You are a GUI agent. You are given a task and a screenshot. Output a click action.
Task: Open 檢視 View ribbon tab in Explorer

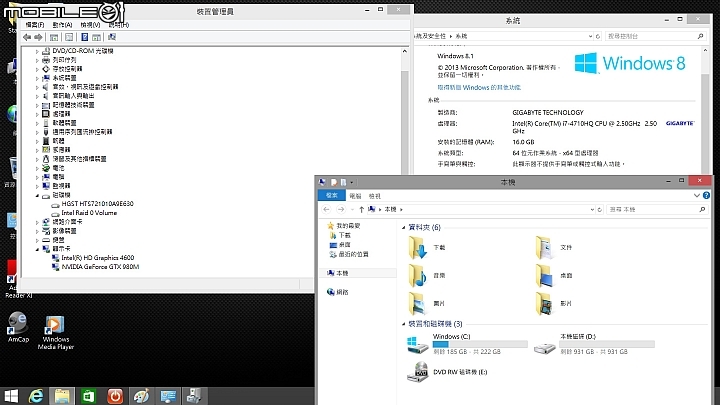coord(375,196)
